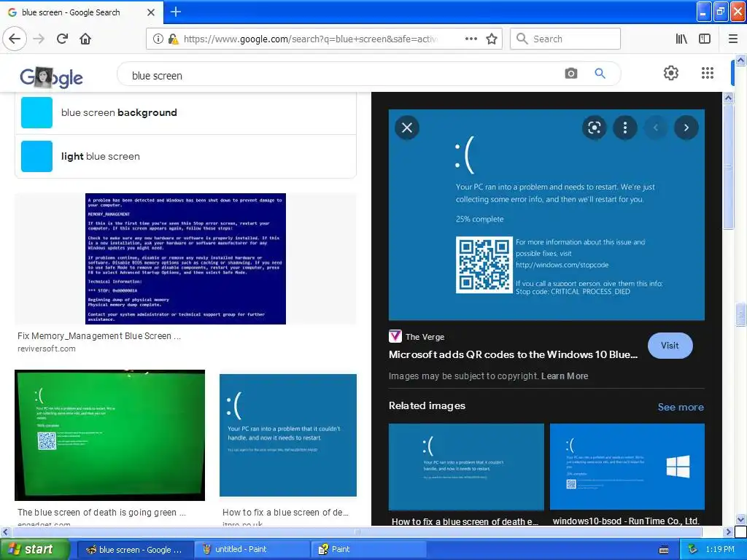Viewport: 747px width, 560px height.
Task: Open the Firefox hamburger menu
Action: (733, 39)
